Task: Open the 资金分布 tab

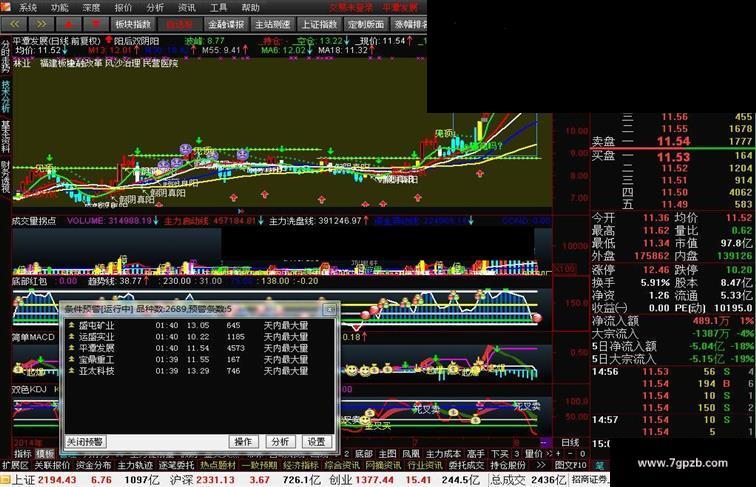Action: coord(94,465)
